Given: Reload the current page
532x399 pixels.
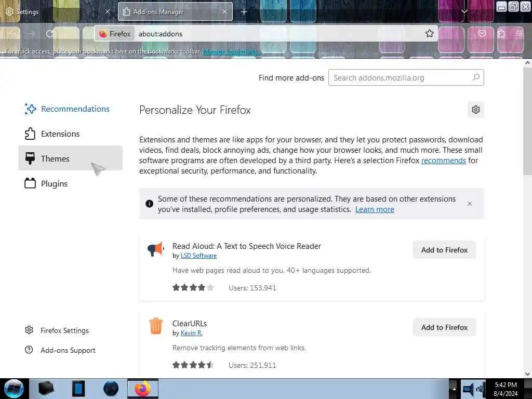Looking at the screenshot, I should (50, 34).
